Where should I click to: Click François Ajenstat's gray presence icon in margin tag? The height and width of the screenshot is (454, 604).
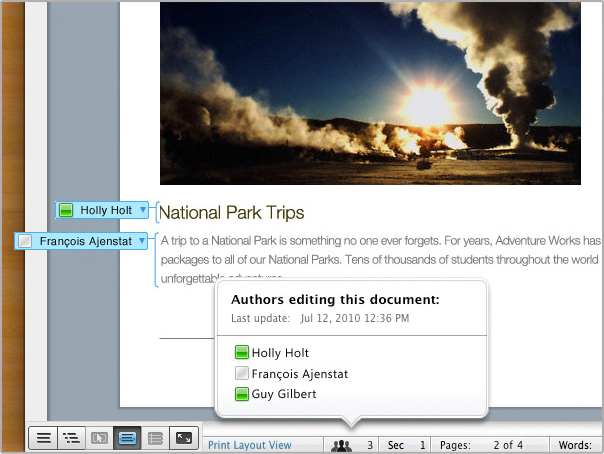coord(25,241)
